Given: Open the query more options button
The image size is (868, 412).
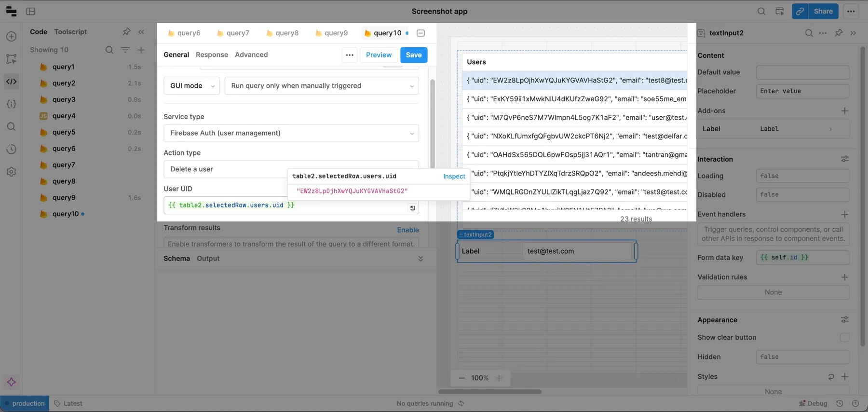Looking at the screenshot, I should (x=350, y=55).
